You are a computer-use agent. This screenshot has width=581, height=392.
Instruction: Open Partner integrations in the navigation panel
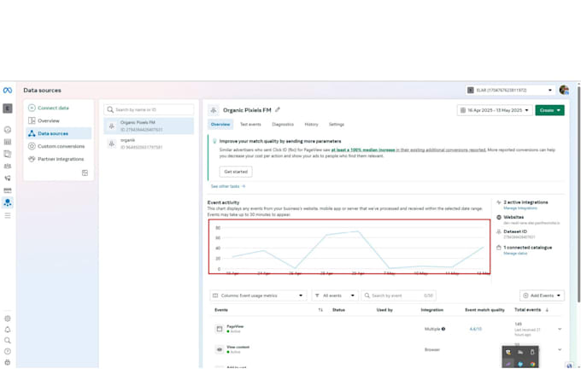point(59,159)
